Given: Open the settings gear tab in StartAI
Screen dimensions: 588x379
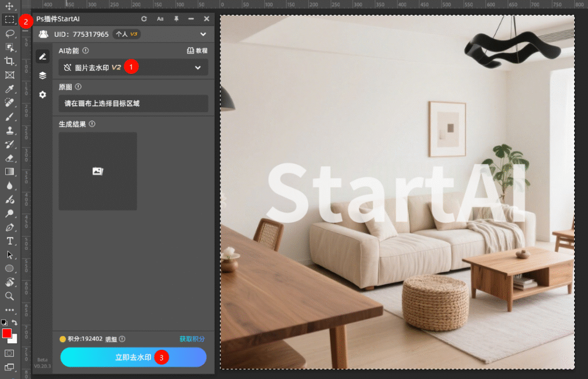Looking at the screenshot, I should point(42,94).
